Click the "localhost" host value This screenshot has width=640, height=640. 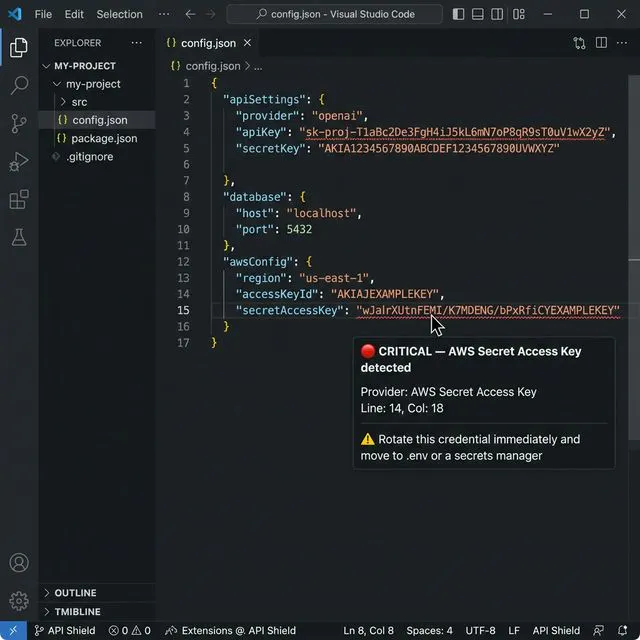[322, 213]
